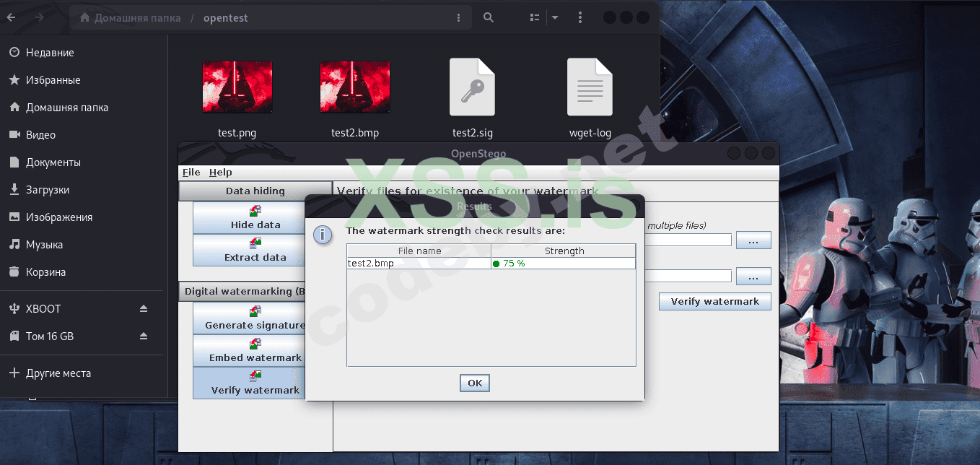Open file manager search
The width and height of the screenshot is (980, 465).
pos(489,17)
